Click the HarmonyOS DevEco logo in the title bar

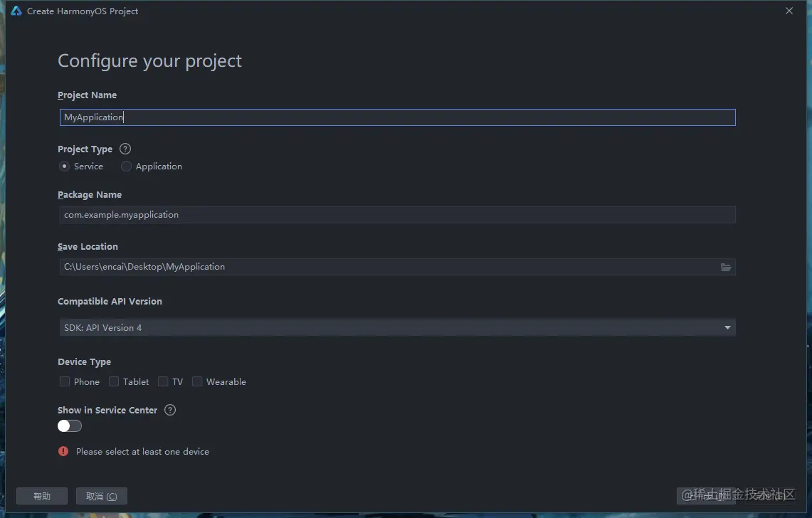coord(16,11)
